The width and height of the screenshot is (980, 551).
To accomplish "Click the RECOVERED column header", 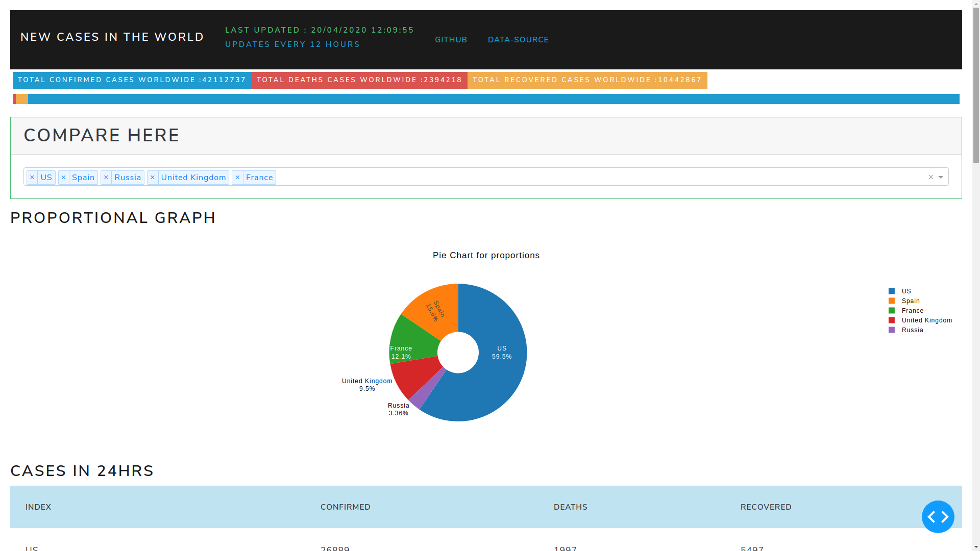I will pyautogui.click(x=766, y=507).
